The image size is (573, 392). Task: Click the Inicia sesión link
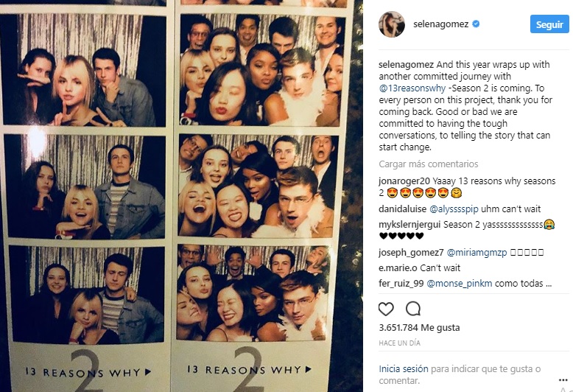coord(404,369)
